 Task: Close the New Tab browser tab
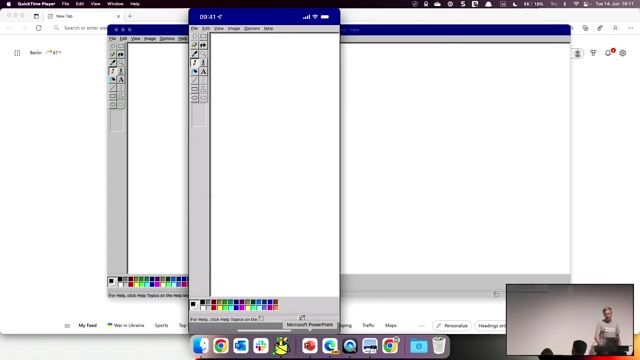tap(118, 16)
